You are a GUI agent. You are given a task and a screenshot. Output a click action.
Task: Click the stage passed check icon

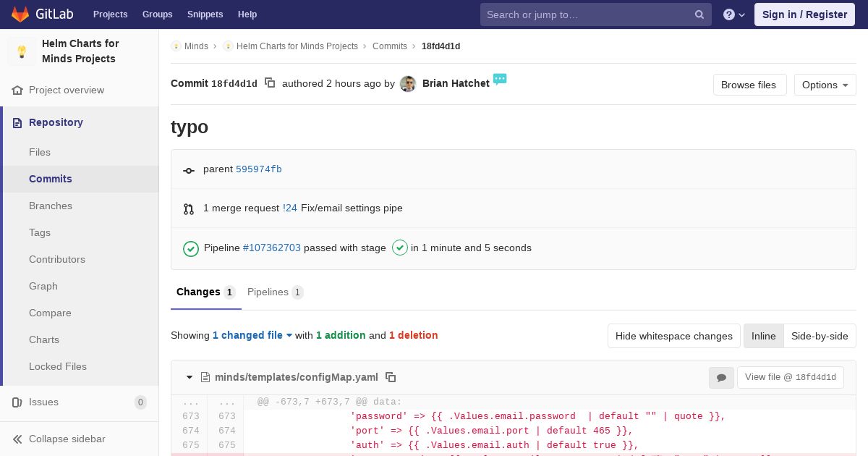(x=400, y=248)
